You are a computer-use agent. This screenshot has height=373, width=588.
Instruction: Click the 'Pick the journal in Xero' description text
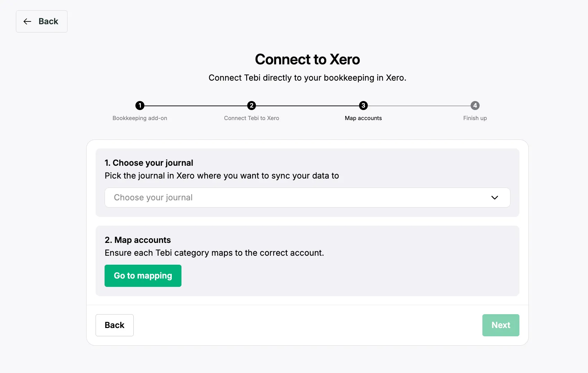(x=222, y=176)
